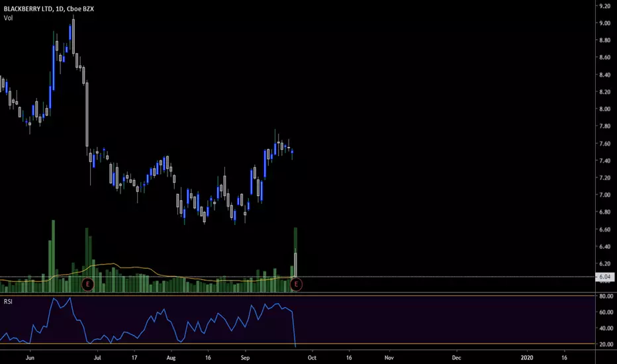Click the 8.00 price axis label
Viewport: 617px width, 364px height.
(605, 109)
